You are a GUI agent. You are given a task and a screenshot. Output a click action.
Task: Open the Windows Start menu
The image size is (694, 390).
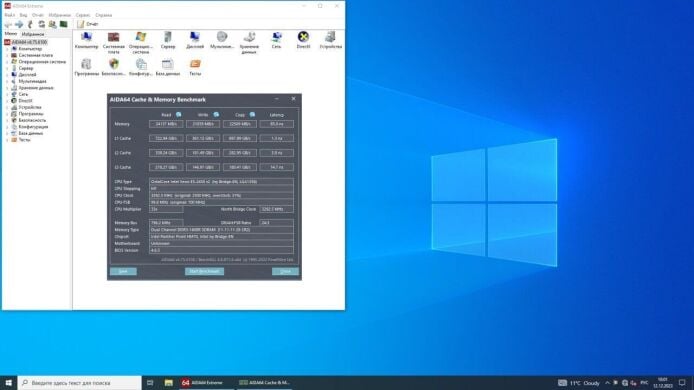(8, 382)
